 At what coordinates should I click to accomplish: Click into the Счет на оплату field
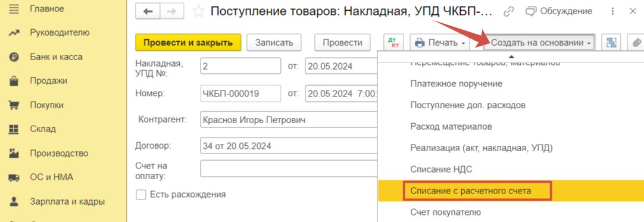289,168
